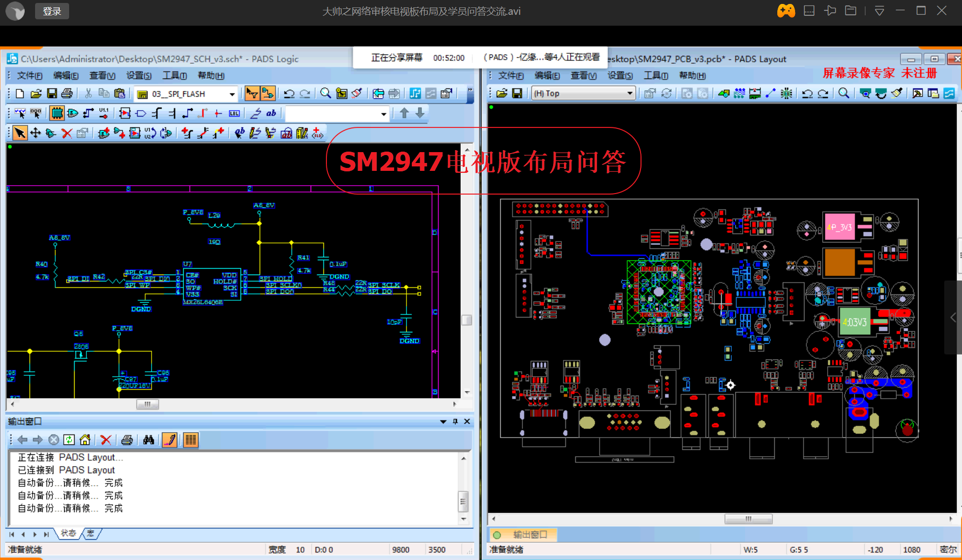962x560 pixels.
Task: Open the 03__SPI_FLASH sheet dropdown
Action: pos(232,94)
